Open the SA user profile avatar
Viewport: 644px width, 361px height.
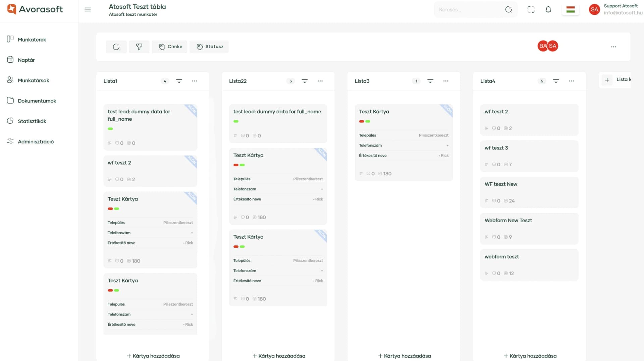594,9
